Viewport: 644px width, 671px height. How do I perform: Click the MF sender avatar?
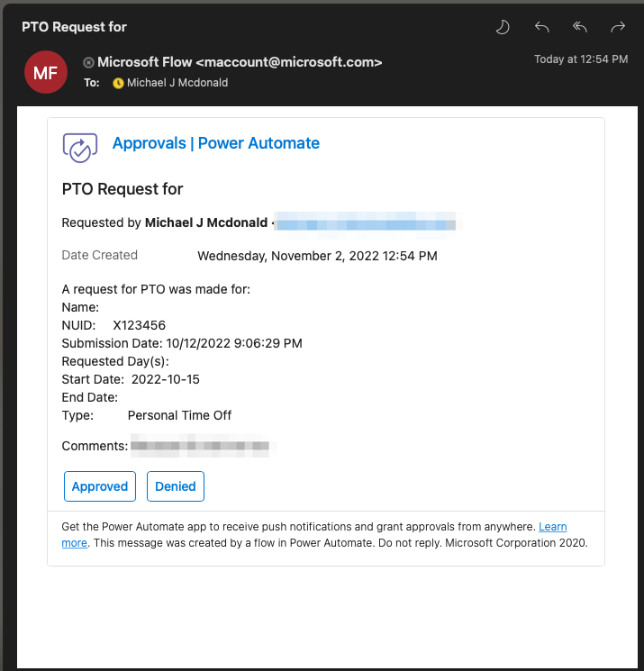click(46, 72)
